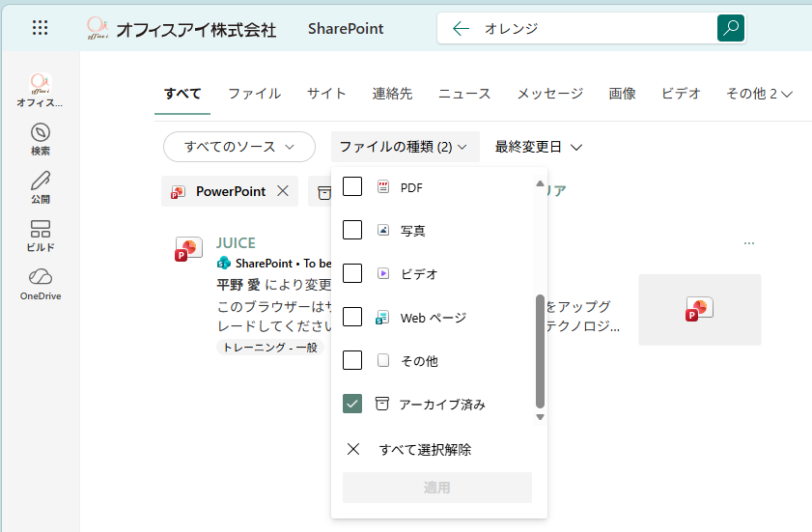Switch to the ファイル tab

[x=255, y=94]
